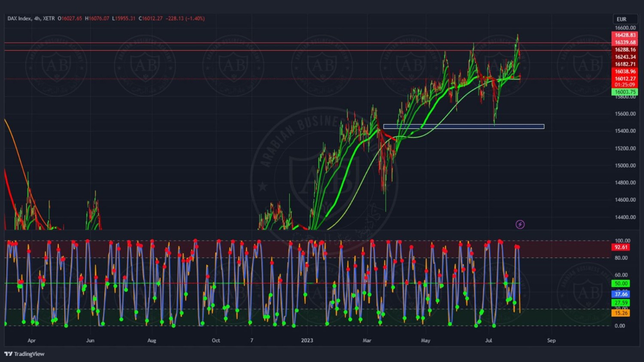
Task: Select the 16339.68 price label
Action: point(625,42)
